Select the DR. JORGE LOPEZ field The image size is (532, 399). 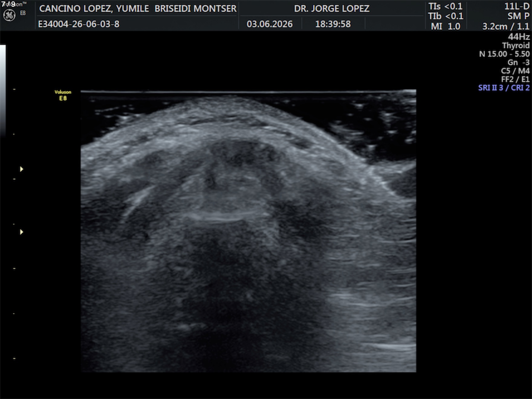click(x=332, y=8)
